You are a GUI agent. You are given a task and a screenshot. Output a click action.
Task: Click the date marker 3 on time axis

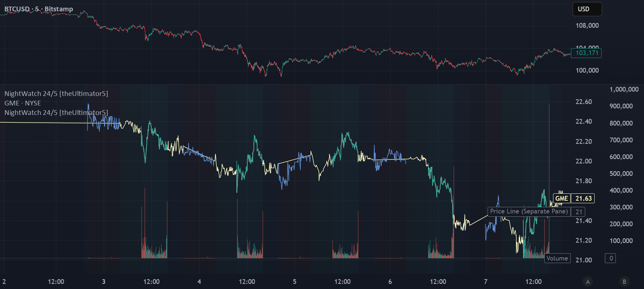pyautogui.click(x=104, y=282)
